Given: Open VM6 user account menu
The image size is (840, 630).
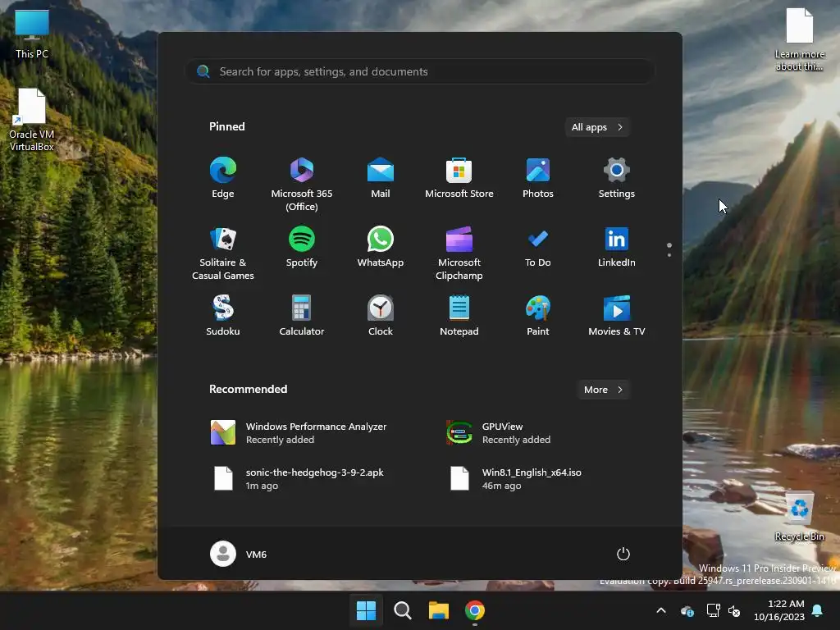Looking at the screenshot, I should pos(239,554).
